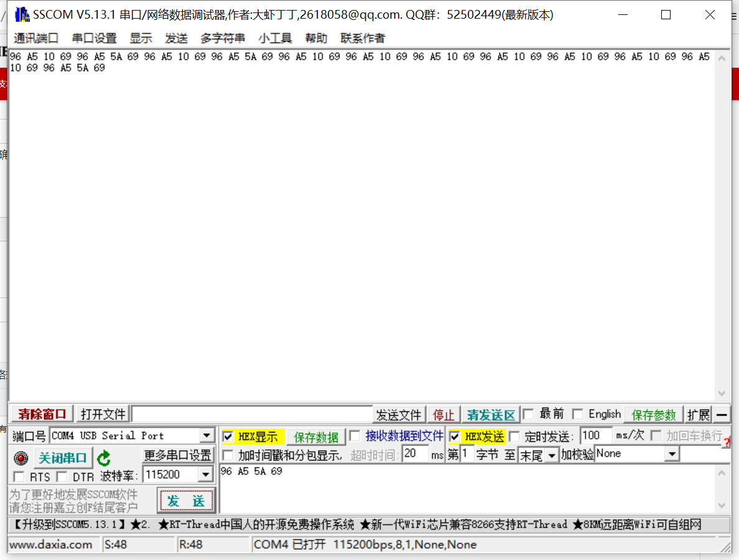
Task: Check the English language checkbox
Action: (577, 414)
